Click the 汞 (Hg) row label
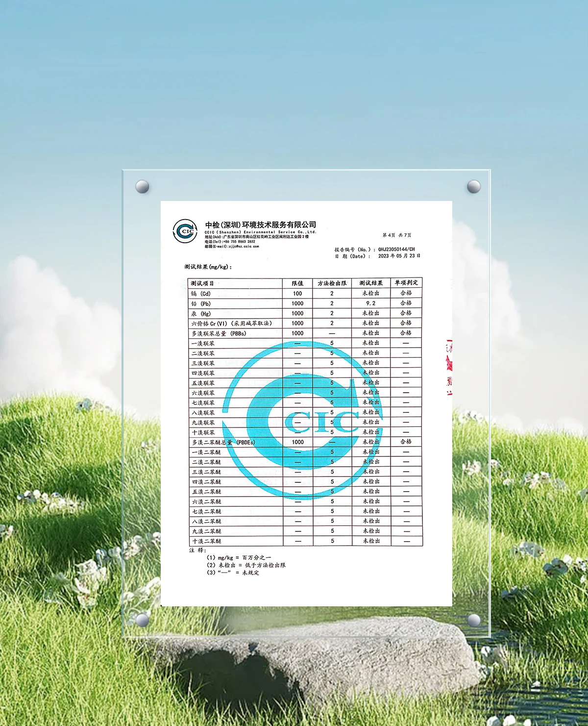 coord(201,313)
